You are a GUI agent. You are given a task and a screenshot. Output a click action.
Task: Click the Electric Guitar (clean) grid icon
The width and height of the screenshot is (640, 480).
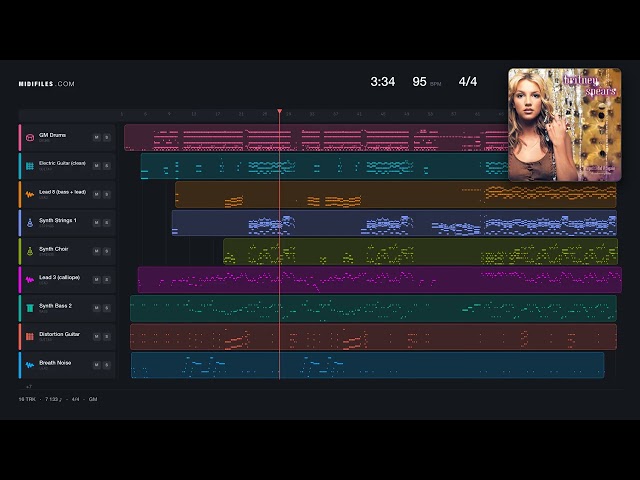[x=30, y=166]
